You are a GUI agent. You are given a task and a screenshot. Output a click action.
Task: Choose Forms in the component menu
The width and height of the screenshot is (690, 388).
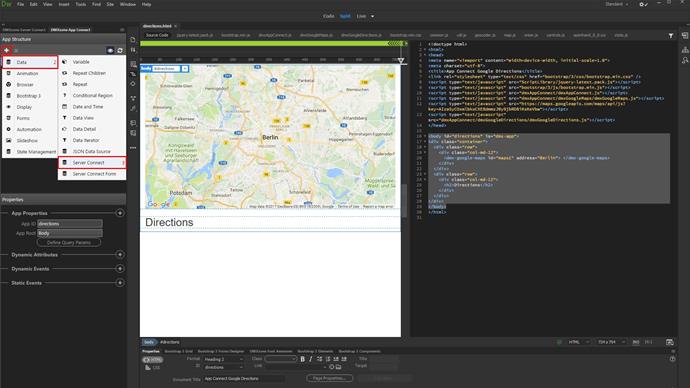(30, 118)
